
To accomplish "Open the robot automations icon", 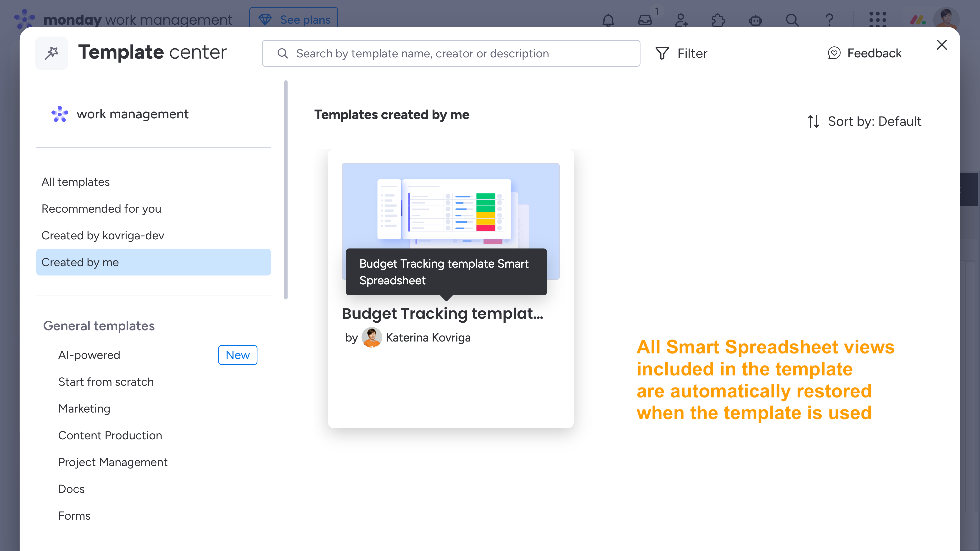I will (x=755, y=20).
